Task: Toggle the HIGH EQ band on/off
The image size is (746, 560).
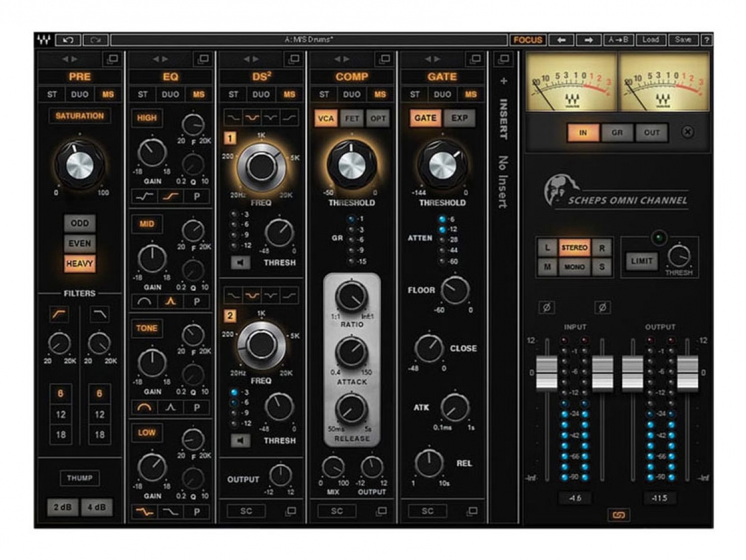Action: click(147, 117)
